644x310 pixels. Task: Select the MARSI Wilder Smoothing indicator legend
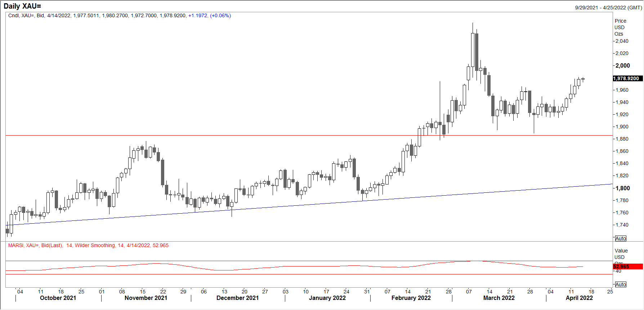pyautogui.click(x=88, y=245)
